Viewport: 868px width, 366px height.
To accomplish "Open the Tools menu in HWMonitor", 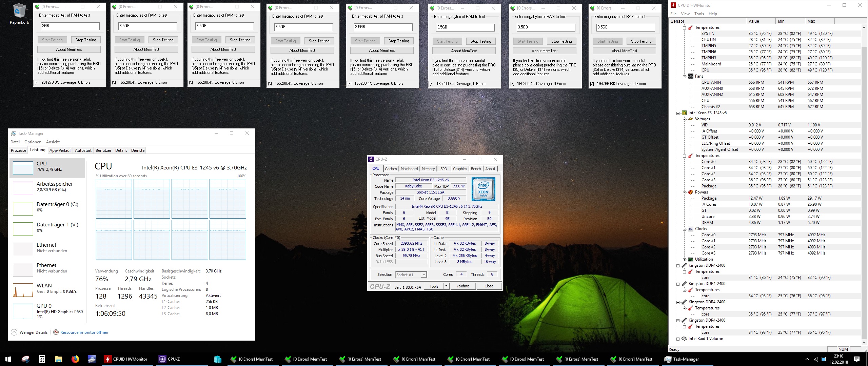I will tap(699, 14).
